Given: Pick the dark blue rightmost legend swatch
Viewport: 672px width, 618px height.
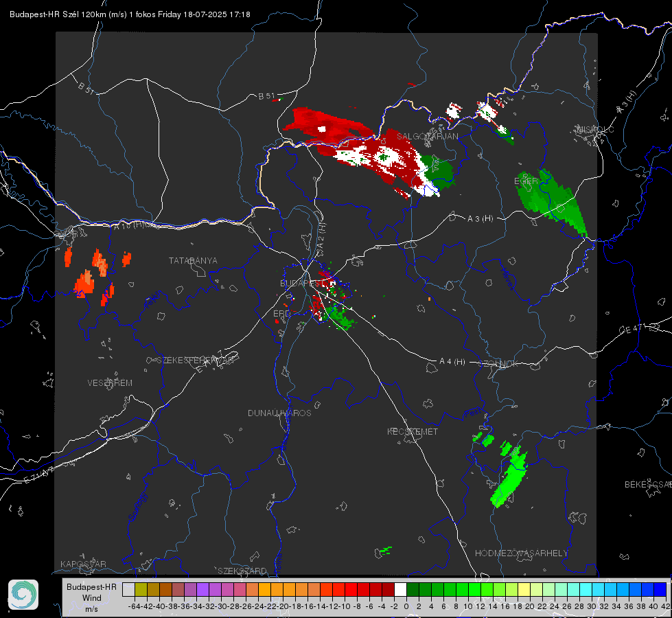Looking at the screenshot, I should (660, 590).
